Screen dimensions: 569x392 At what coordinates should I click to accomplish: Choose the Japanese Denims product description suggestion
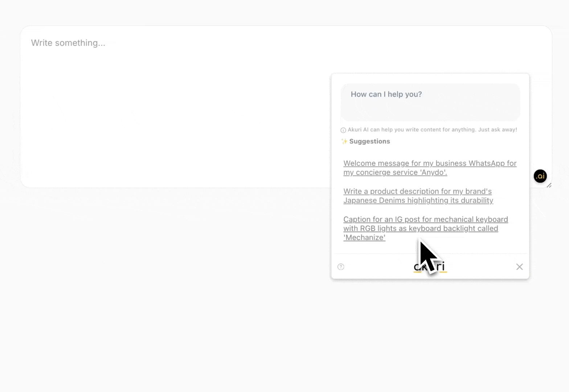(x=418, y=196)
